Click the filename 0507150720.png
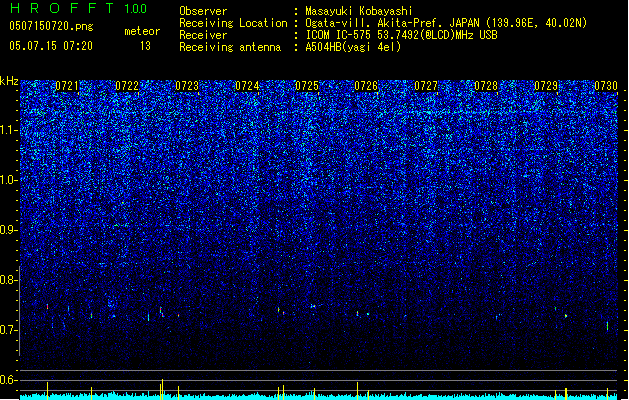 (x=51, y=26)
